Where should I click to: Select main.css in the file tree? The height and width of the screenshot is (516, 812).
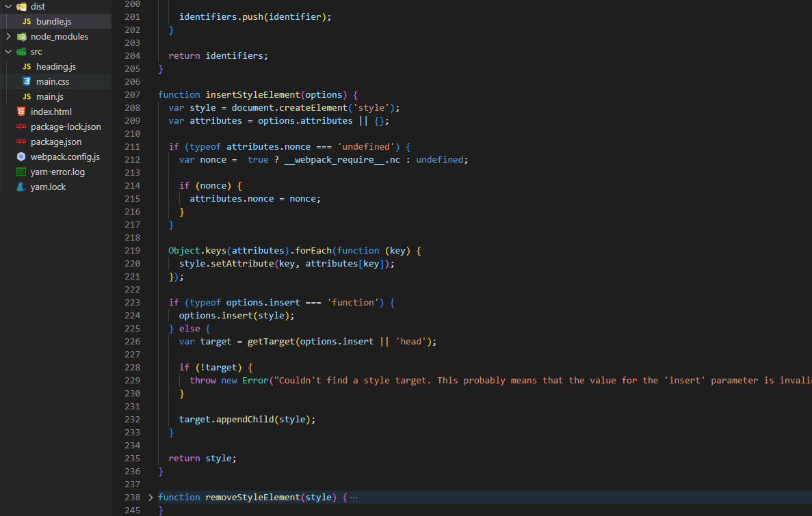click(x=53, y=82)
